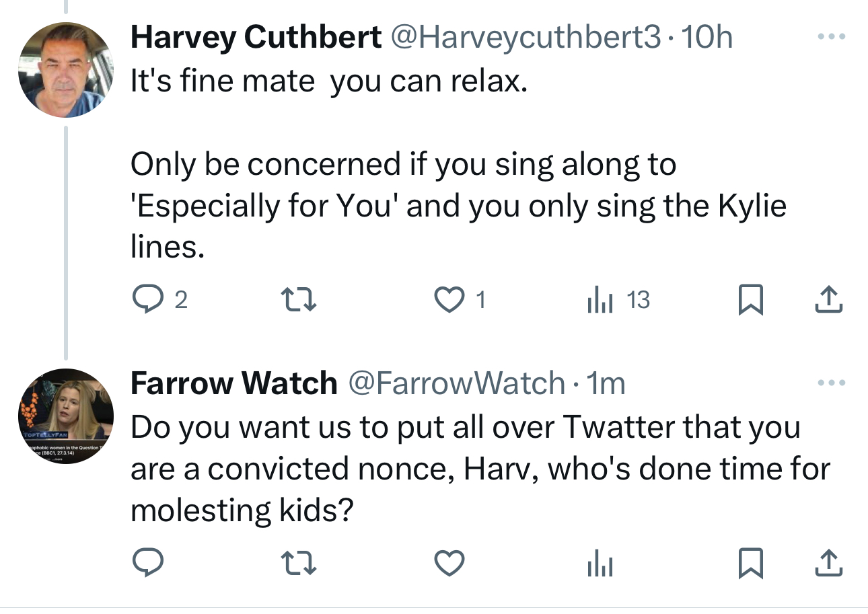
Task: Open more options on Farrow Watch's tweet
Action: click(x=829, y=383)
